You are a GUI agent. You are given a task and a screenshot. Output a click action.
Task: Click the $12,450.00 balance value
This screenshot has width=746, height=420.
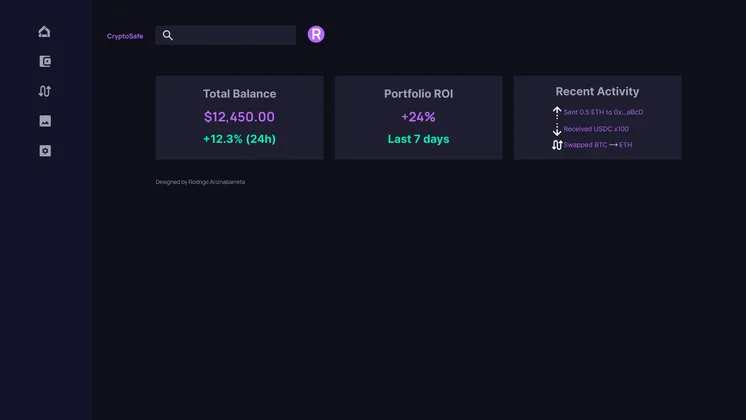click(239, 117)
